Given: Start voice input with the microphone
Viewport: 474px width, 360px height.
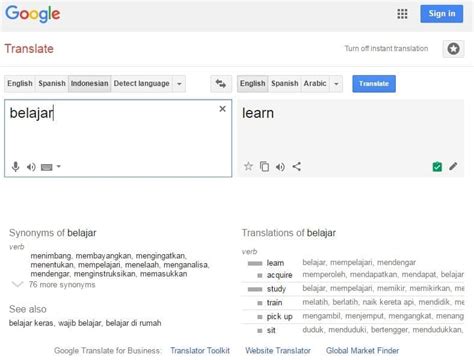Looking at the screenshot, I should click(x=15, y=166).
